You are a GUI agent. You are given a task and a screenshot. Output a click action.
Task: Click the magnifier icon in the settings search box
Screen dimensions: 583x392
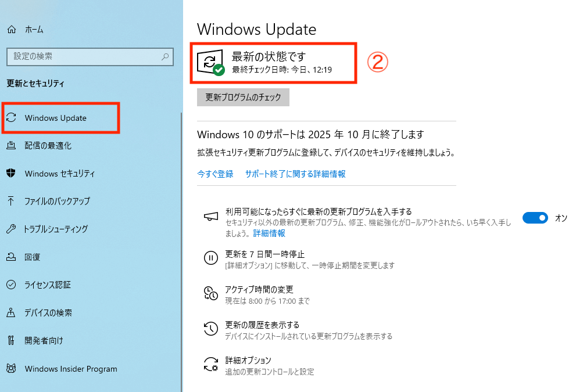165,56
